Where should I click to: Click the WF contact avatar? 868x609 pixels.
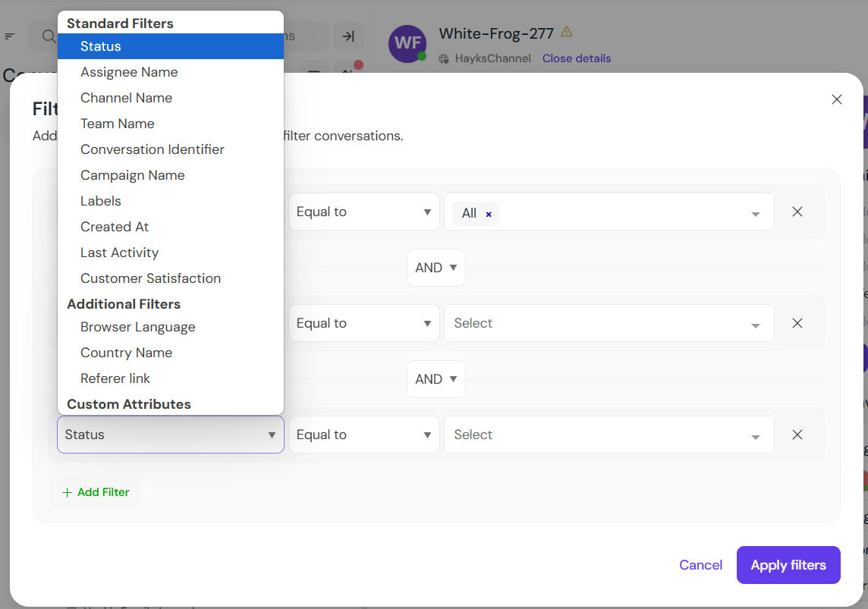point(407,44)
